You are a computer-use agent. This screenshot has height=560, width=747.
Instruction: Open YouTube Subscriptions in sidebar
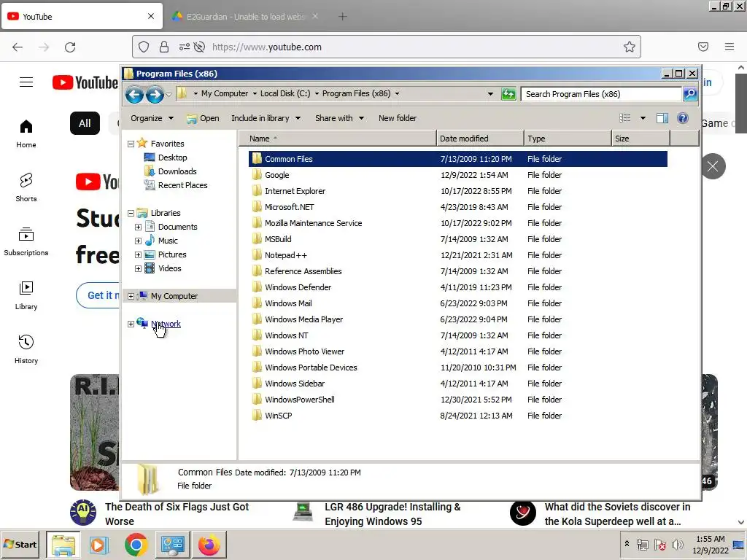[26, 241]
